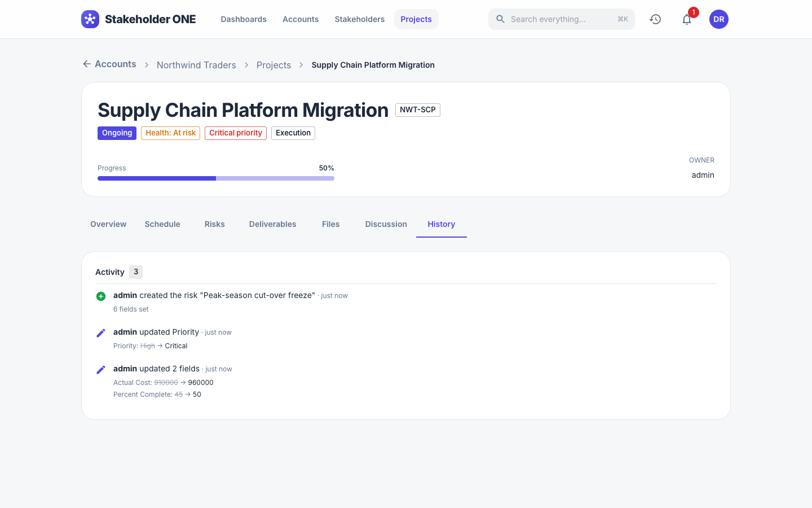
Task: Open Projects in the top navigation
Action: click(416, 19)
